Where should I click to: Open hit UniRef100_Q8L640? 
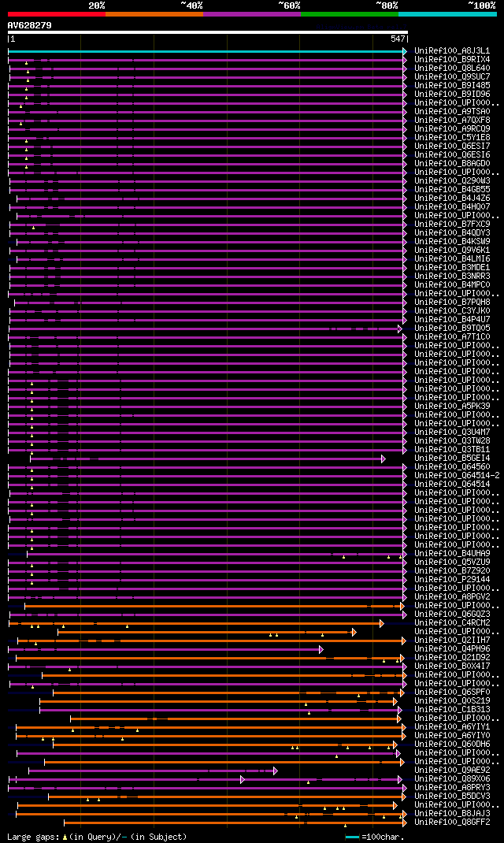coord(452,69)
